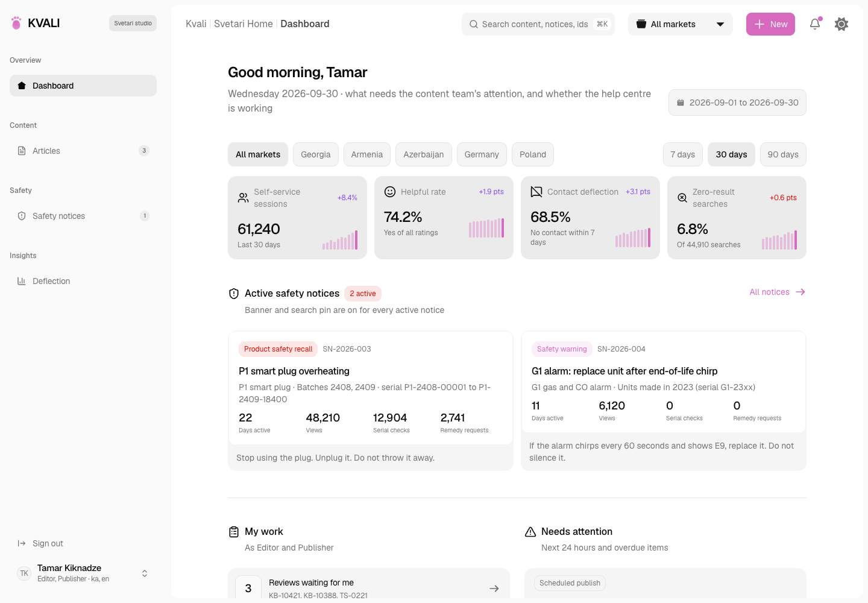Click the Self-service sessions users icon

click(x=243, y=198)
